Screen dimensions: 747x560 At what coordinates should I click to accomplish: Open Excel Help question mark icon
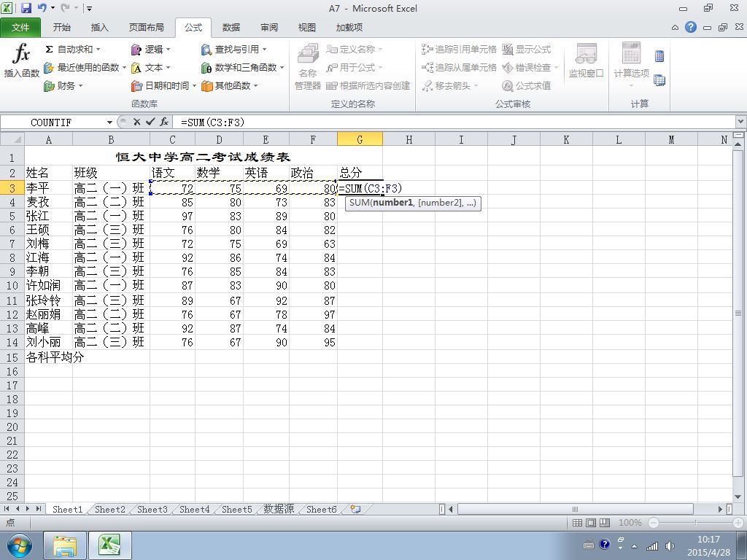[x=691, y=27]
